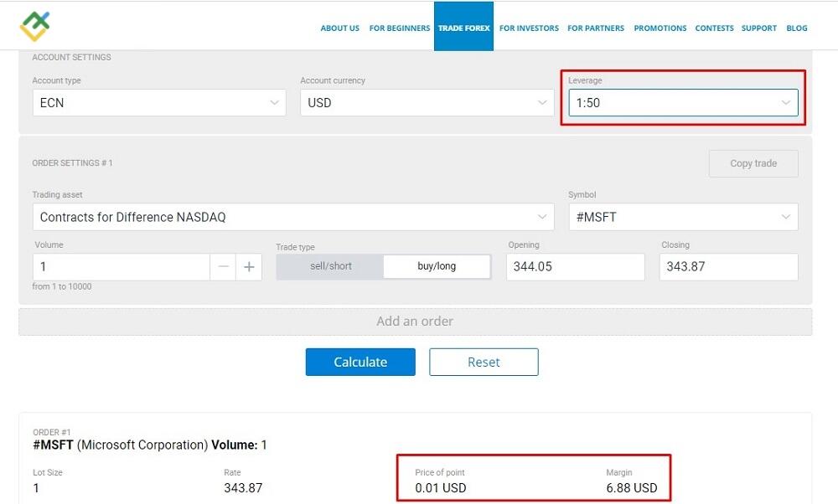Switch leverage from 1:50
Screen dimensions: 838x504
click(x=683, y=102)
